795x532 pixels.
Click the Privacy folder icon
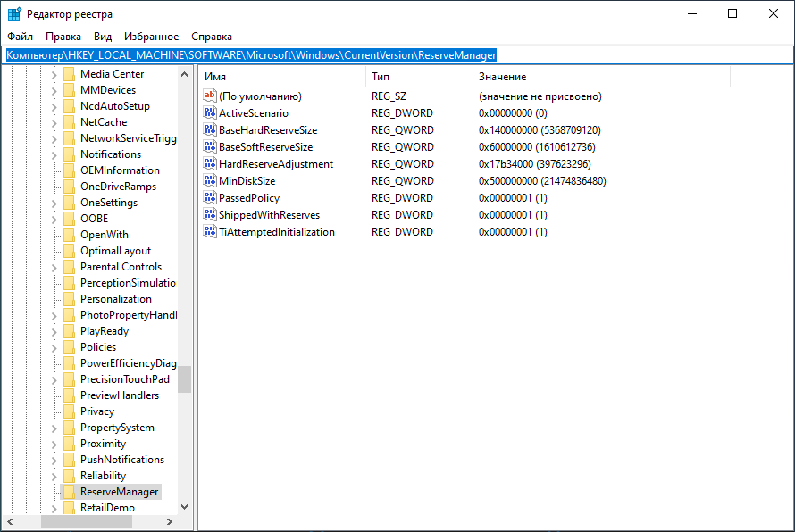coord(70,411)
